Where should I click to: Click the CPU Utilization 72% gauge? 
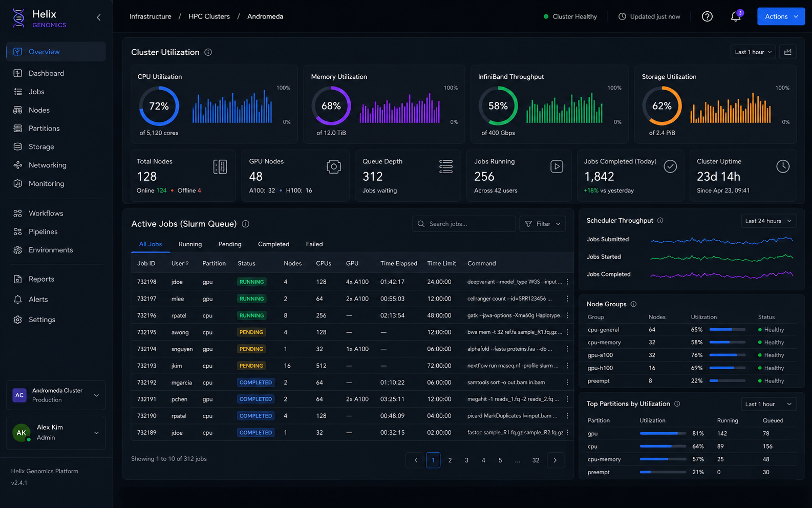[x=159, y=106]
